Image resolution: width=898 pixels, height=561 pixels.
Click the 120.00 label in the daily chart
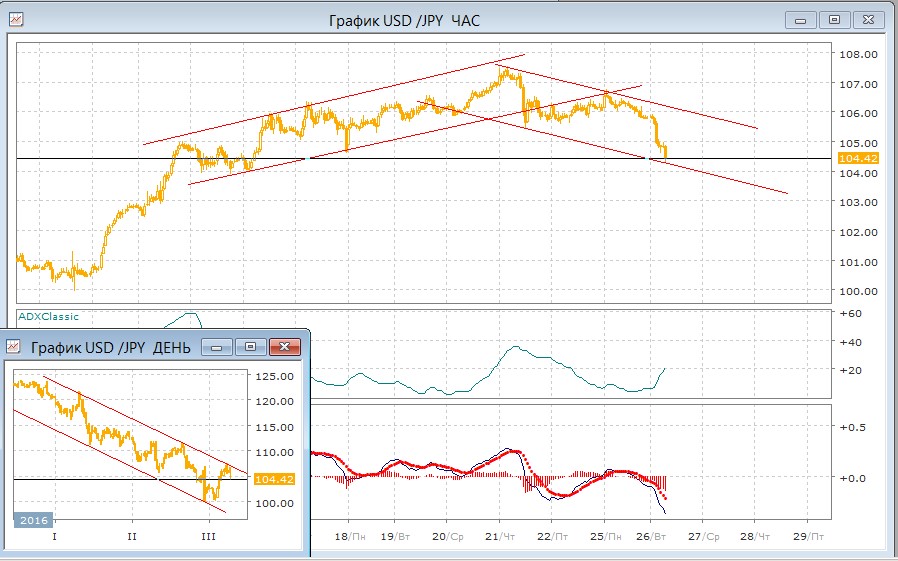(274, 401)
